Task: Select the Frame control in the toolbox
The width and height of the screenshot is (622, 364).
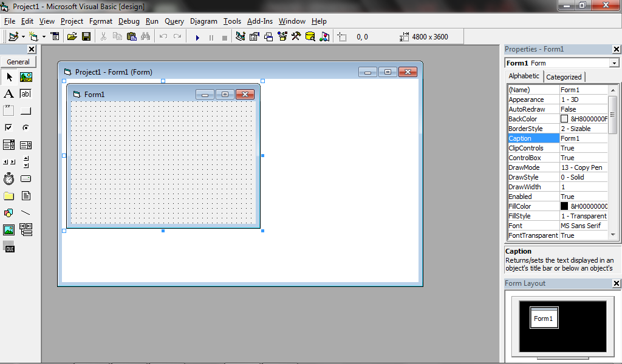Action: pos(9,110)
